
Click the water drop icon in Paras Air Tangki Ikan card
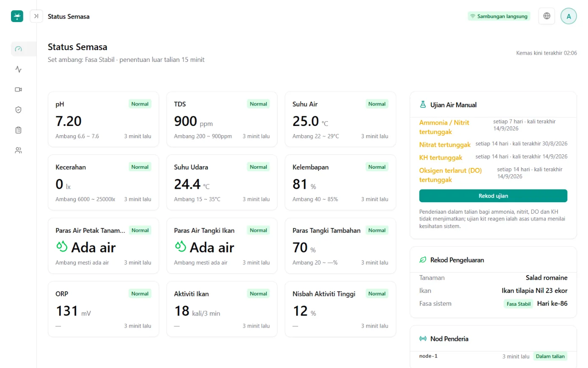(x=180, y=247)
